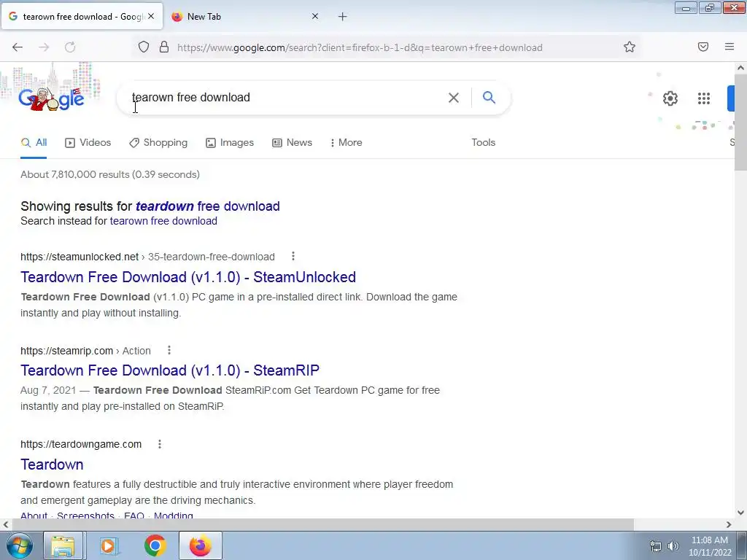The width and height of the screenshot is (747, 560).
Task: Click the horizontal scrollbar thumb
Action: tap(323, 524)
